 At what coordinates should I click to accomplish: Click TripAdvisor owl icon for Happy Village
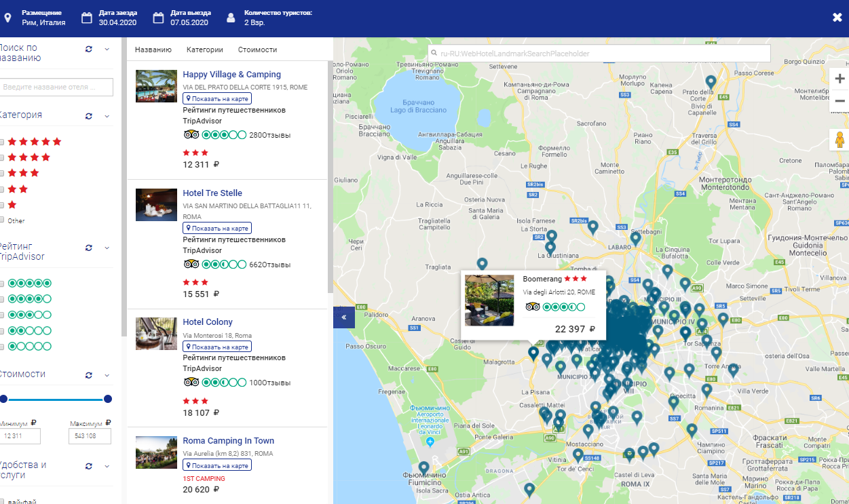tap(191, 134)
